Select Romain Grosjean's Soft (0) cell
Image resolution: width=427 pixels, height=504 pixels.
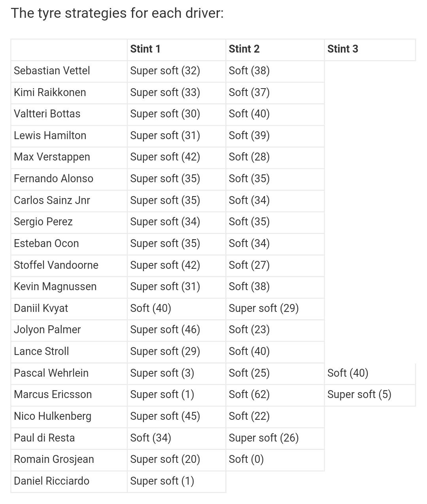point(275,460)
